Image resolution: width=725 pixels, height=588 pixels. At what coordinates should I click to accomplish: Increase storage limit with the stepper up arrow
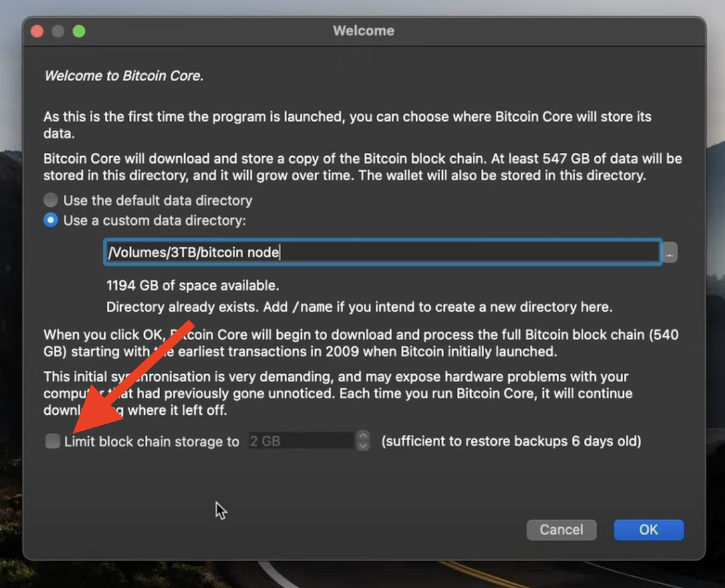pos(363,436)
